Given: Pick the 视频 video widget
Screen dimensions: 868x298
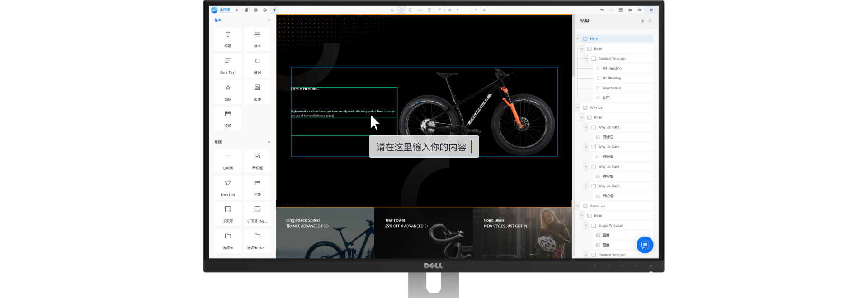Looking at the screenshot, I should tap(228, 119).
